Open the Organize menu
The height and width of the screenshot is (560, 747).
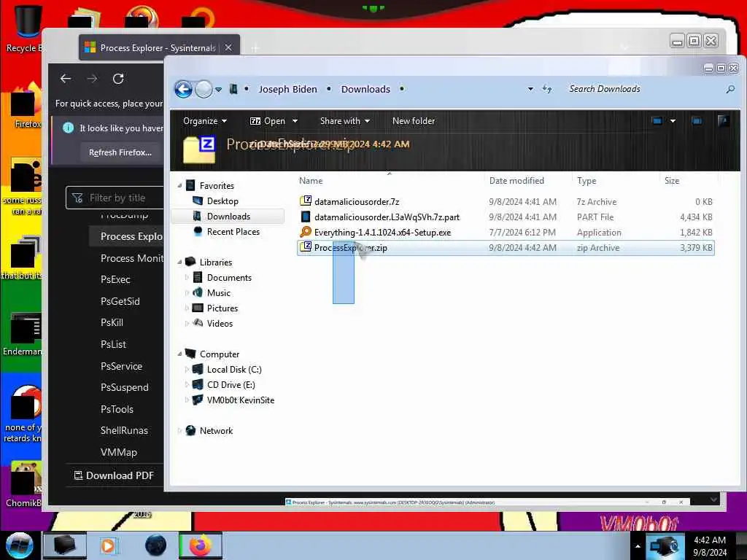click(205, 121)
